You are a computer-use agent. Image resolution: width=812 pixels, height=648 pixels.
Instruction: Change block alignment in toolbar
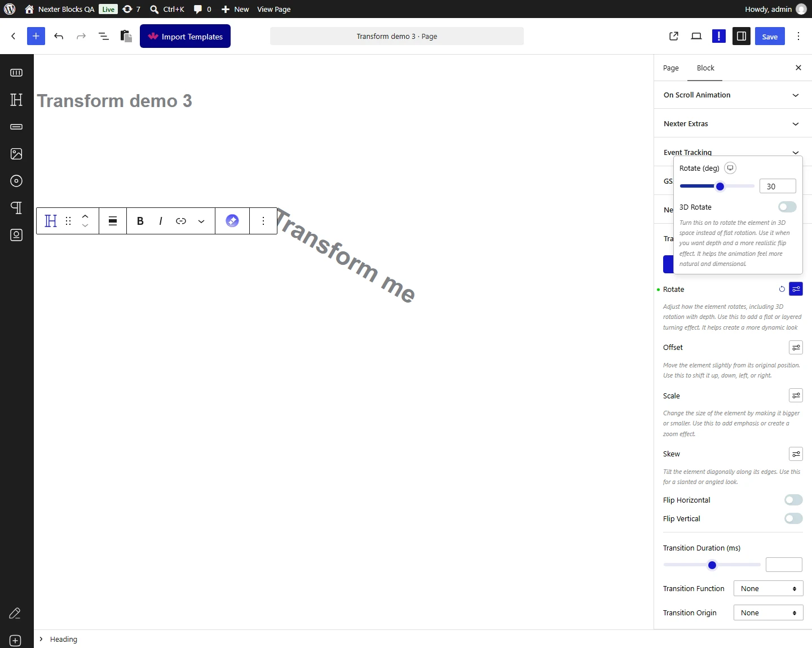[113, 221]
